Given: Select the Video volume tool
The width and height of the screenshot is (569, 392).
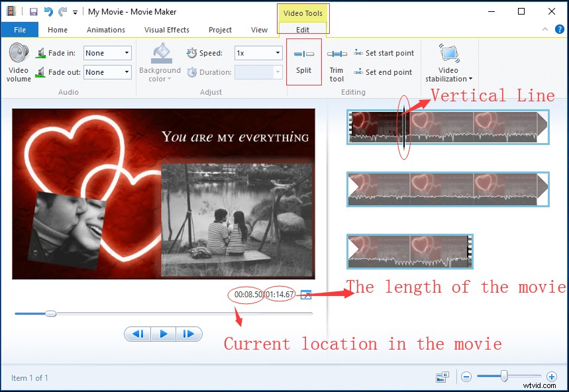Looking at the screenshot, I should pos(18,62).
